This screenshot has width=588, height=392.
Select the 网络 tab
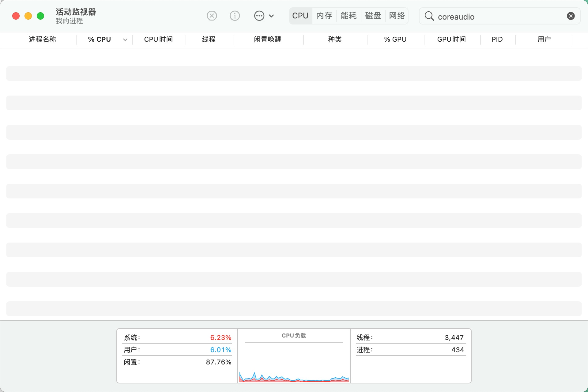(x=397, y=16)
